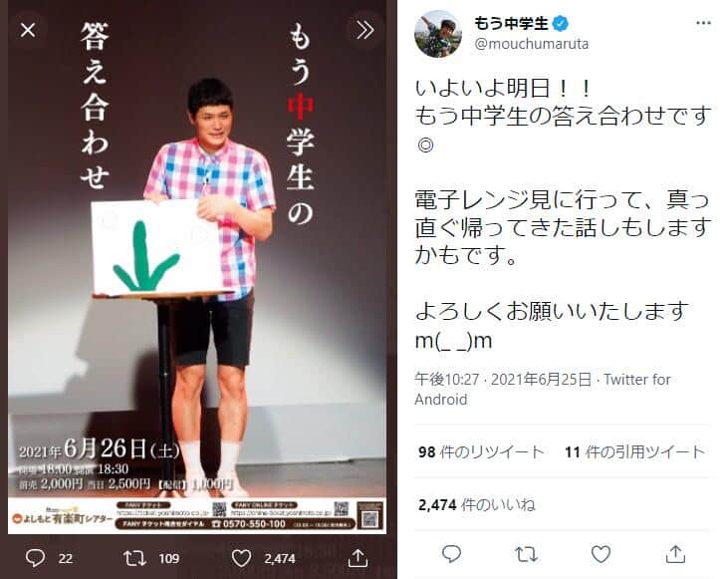728x579 pixels.
Task: View the 11 件の引用ツイート list
Action: tap(635, 451)
